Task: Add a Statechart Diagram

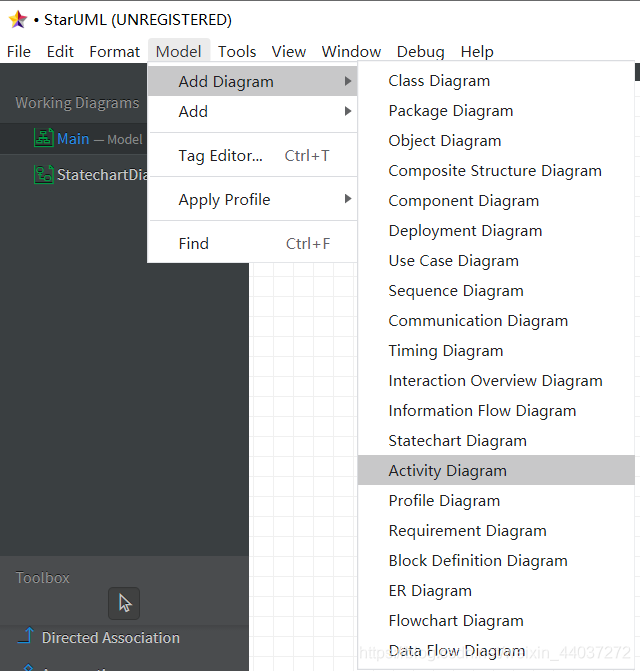Action: (496, 440)
